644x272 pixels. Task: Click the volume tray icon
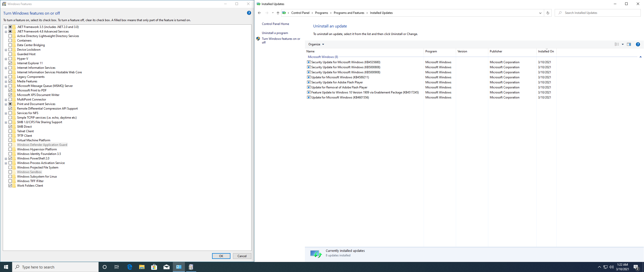click(x=612, y=267)
